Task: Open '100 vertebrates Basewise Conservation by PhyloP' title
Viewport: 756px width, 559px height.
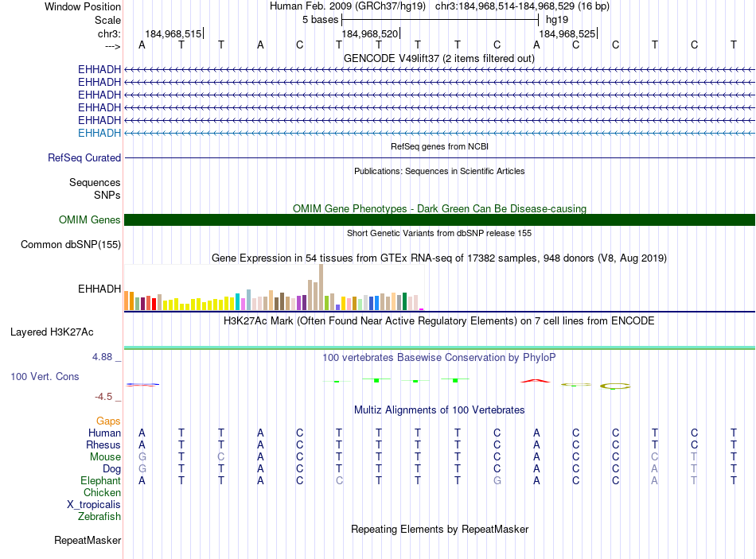Action: pos(439,358)
